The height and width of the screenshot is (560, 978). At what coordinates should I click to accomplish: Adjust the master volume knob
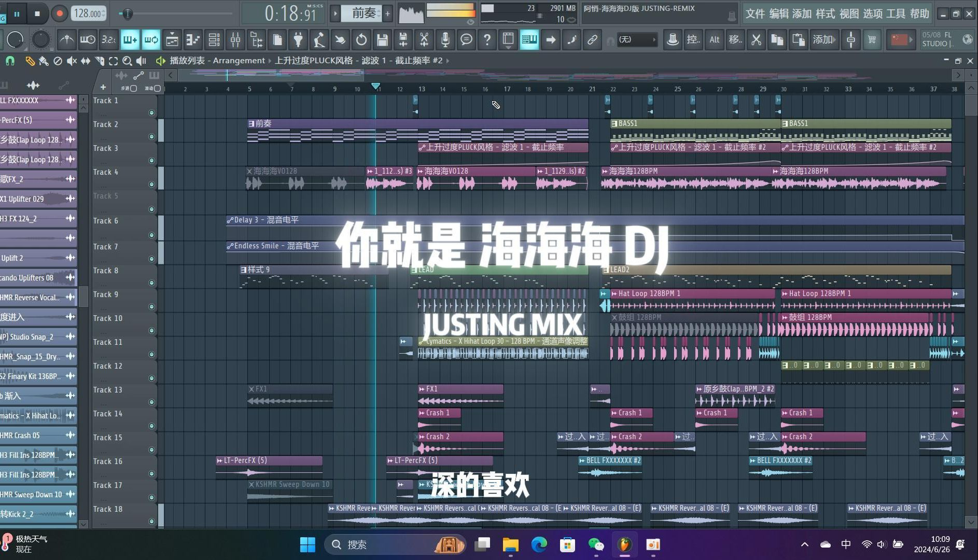point(15,39)
